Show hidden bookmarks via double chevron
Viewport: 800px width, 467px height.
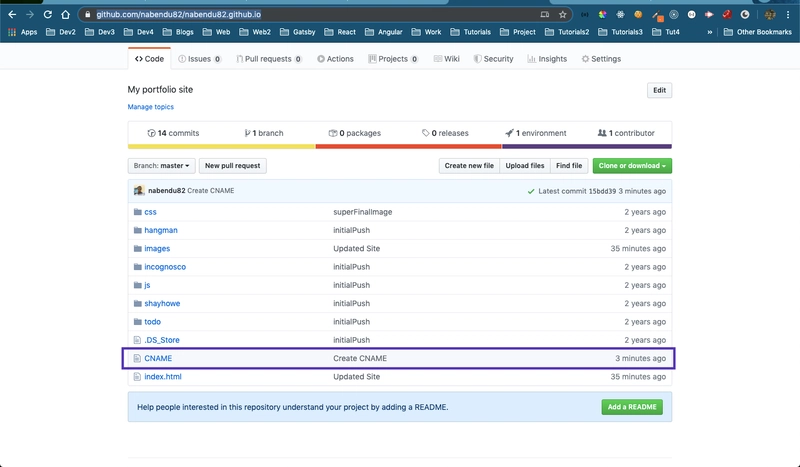709,32
